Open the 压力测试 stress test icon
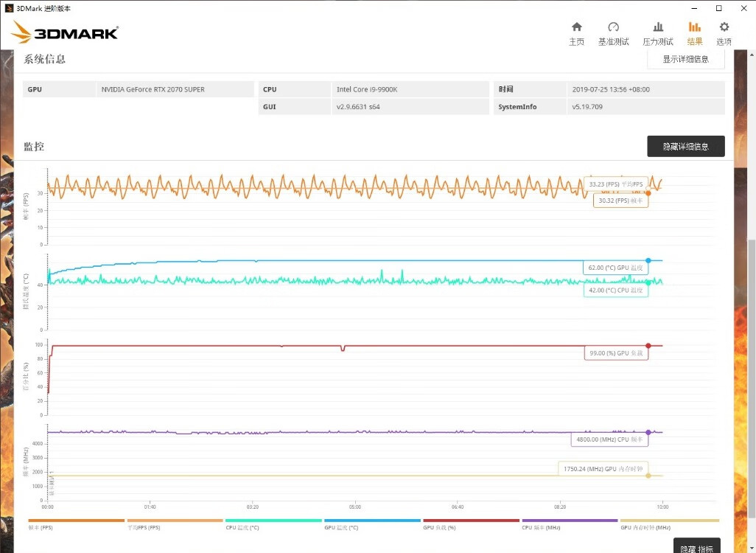 658,27
